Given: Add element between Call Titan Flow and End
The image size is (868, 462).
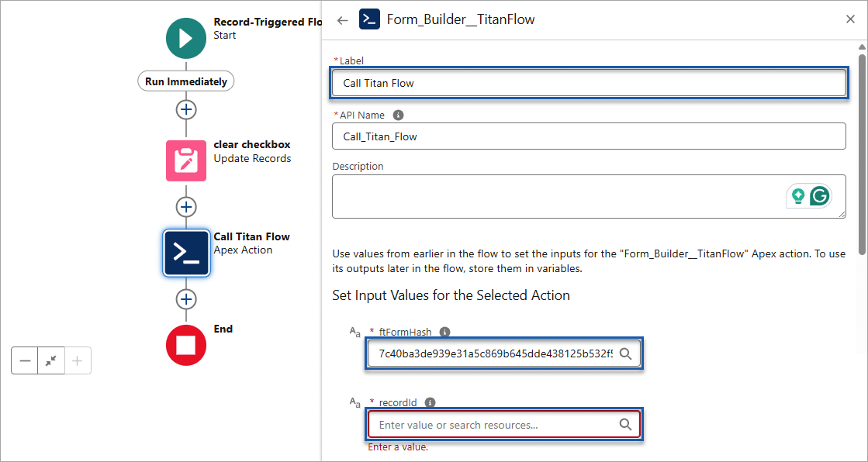Looking at the screenshot, I should tap(186, 299).
